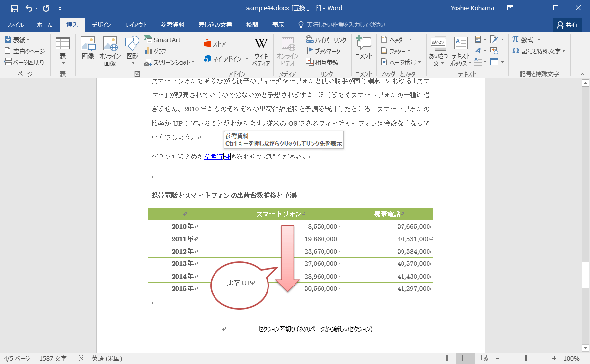Change language via 英語 (米国)

(x=107, y=359)
